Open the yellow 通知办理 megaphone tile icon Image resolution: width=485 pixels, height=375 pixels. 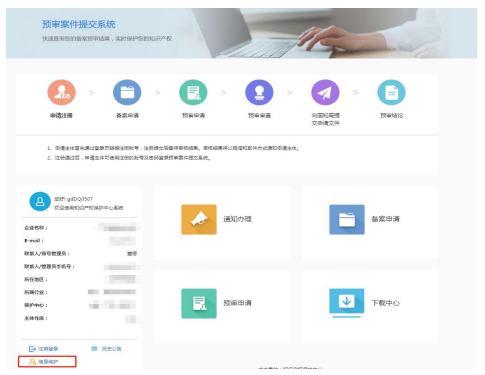pos(199,219)
